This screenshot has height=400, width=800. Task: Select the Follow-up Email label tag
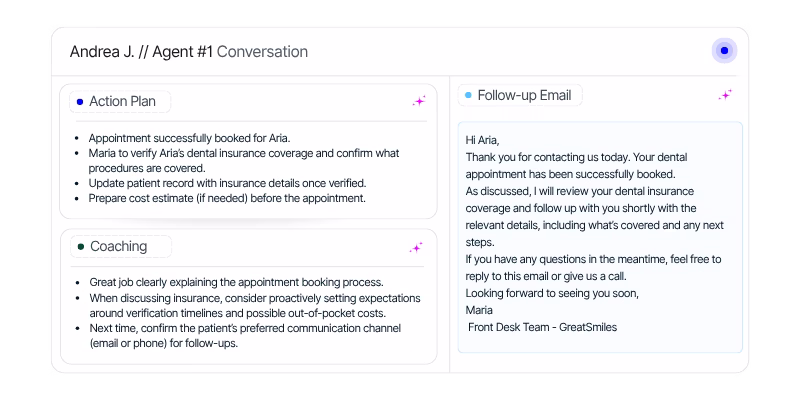coord(520,95)
